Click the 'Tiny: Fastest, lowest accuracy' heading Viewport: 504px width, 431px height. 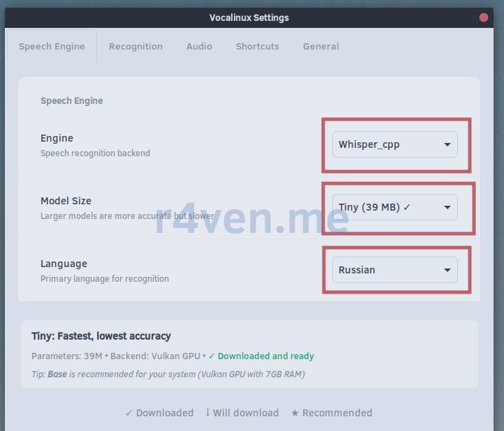(101, 336)
